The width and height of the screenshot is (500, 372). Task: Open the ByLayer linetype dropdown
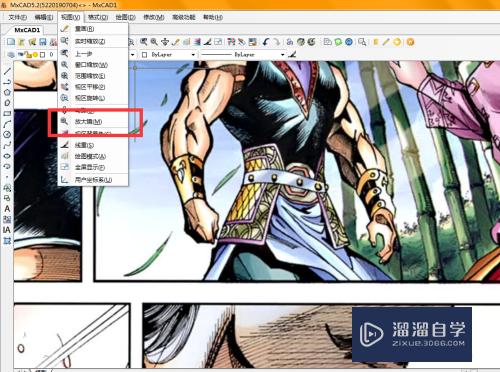point(243,54)
